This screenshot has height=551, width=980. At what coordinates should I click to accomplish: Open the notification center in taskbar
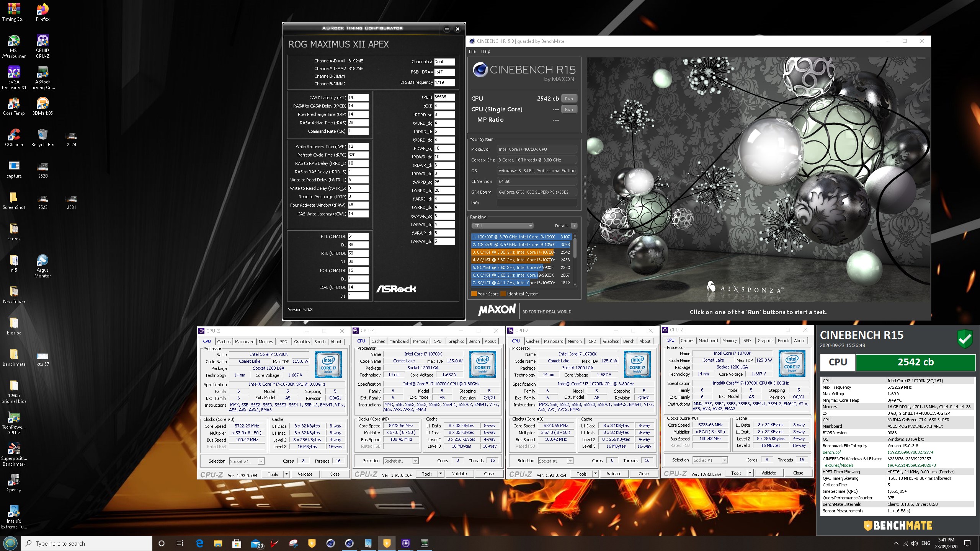tap(967, 543)
